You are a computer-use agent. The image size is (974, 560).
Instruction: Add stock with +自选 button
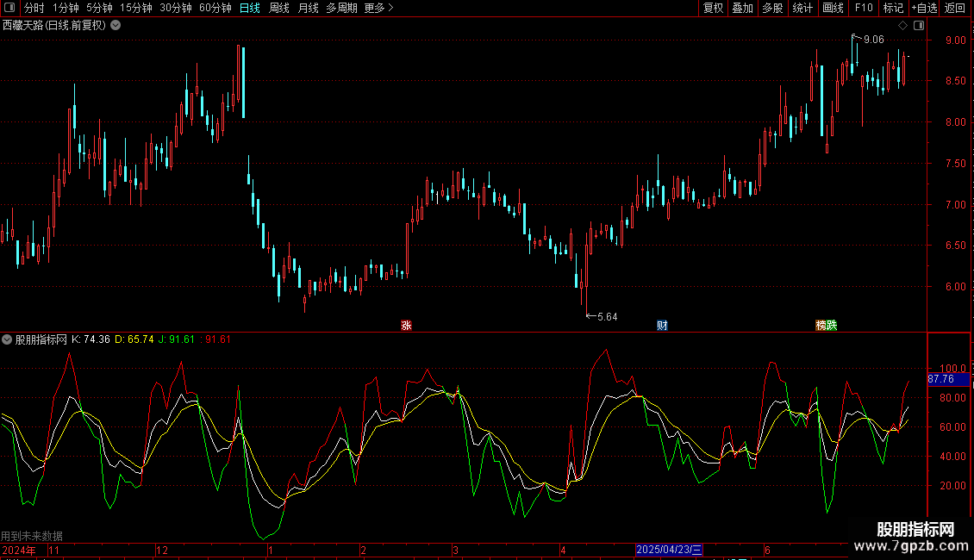pos(924,8)
